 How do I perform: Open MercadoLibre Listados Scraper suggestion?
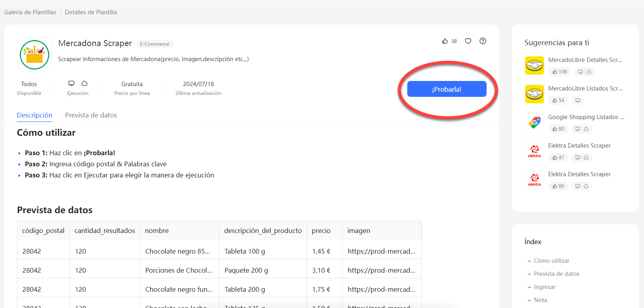click(x=585, y=89)
